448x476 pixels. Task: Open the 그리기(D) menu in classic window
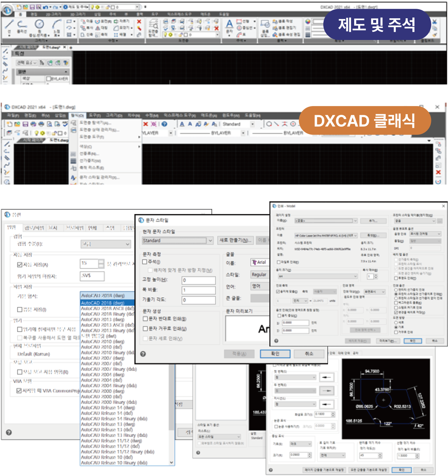click(x=114, y=116)
